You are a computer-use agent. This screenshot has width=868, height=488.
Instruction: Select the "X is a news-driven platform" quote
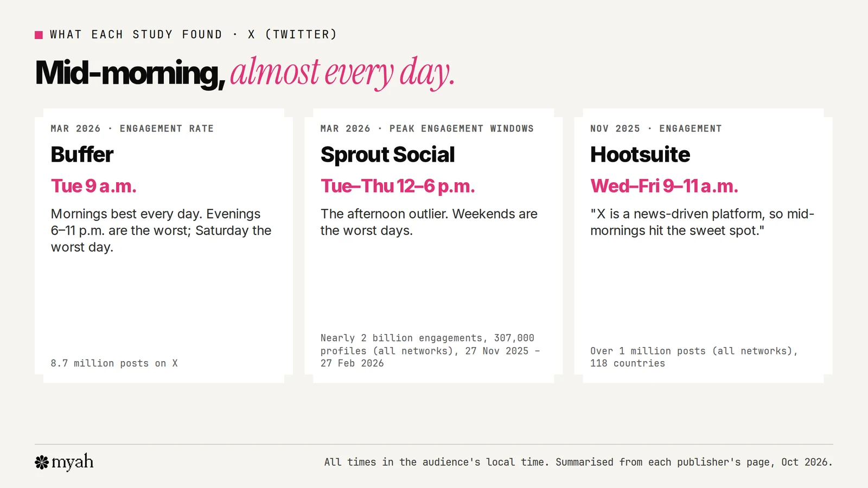click(x=702, y=222)
